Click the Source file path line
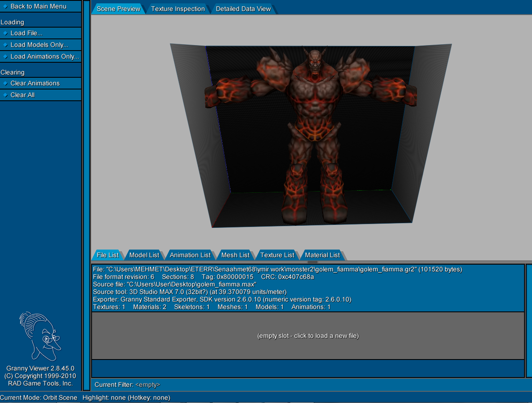The image size is (532, 403). [174, 284]
